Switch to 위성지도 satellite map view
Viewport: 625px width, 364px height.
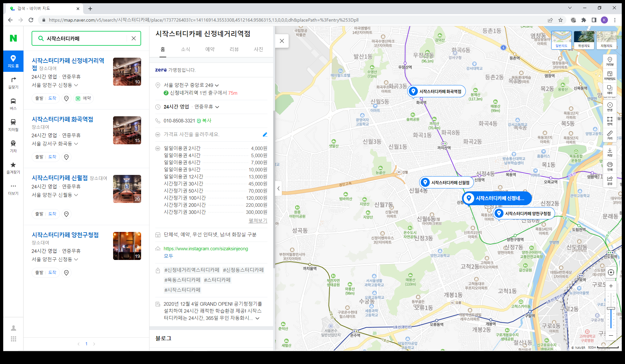point(584,40)
